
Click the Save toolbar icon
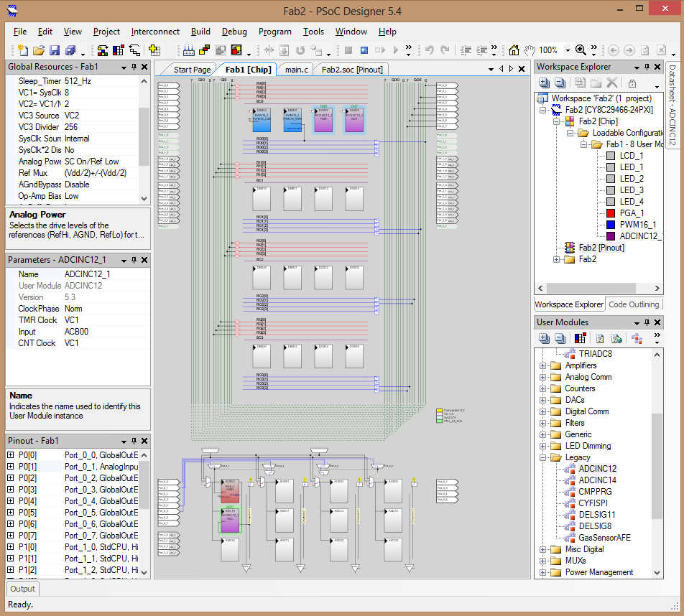point(55,50)
